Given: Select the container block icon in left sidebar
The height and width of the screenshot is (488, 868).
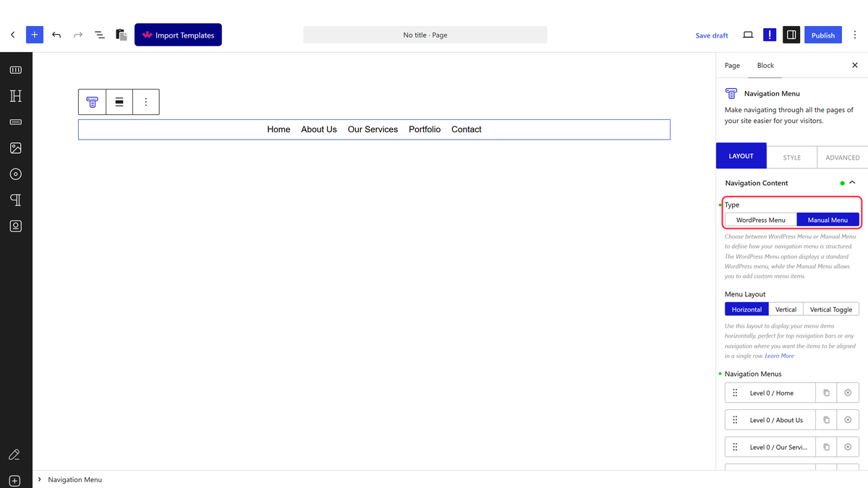Looking at the screenshot, I should click(16, 70).
